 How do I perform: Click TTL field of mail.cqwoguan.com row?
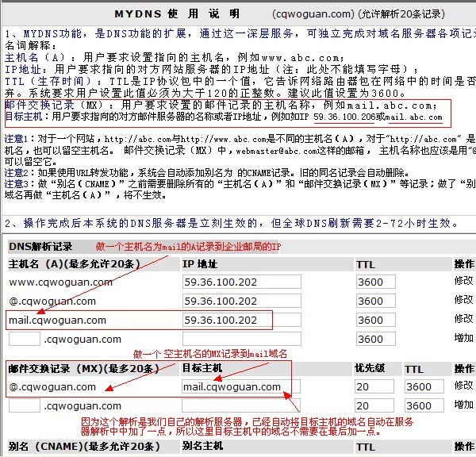pos(376,320)
